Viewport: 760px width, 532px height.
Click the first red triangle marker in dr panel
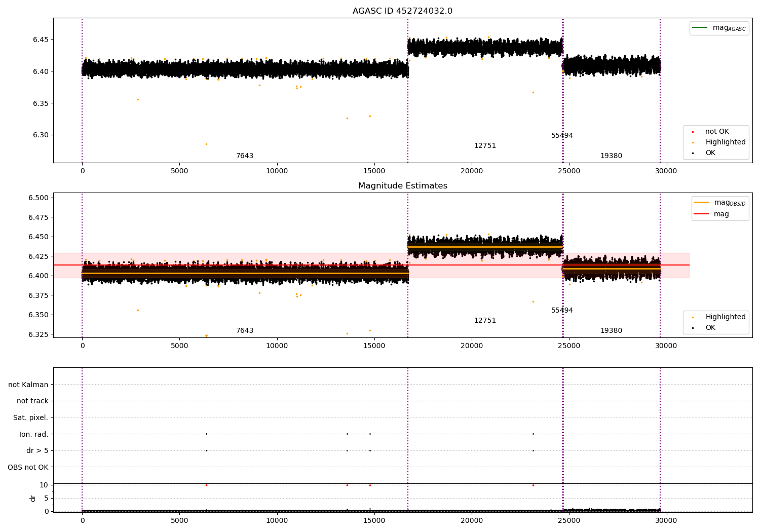(206, 485)
